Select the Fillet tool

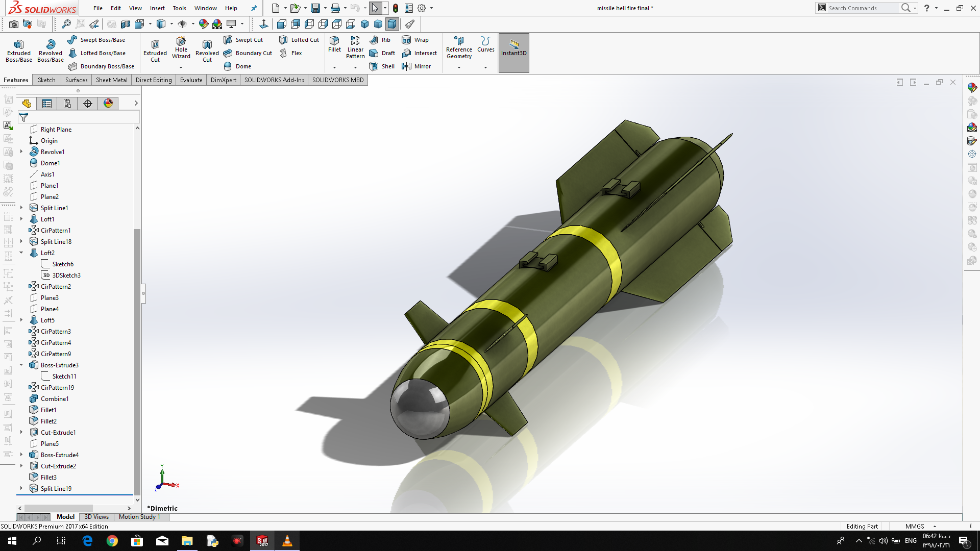pos(334,44)
